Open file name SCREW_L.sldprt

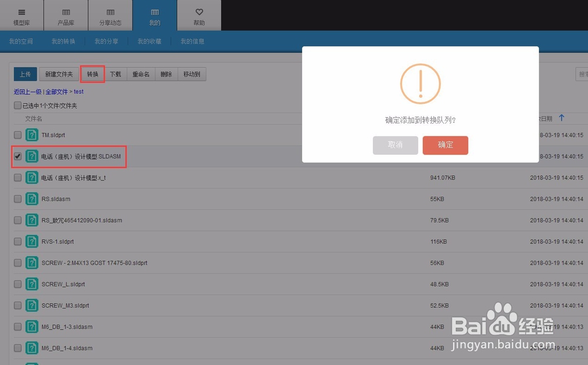pos(63,284)
